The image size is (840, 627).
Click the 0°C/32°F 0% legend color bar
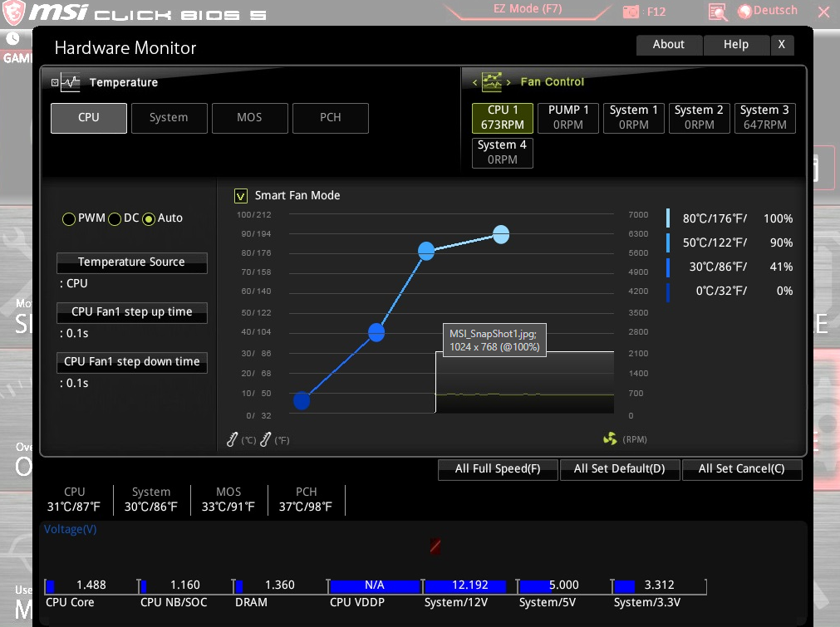[x=668, y=291]
